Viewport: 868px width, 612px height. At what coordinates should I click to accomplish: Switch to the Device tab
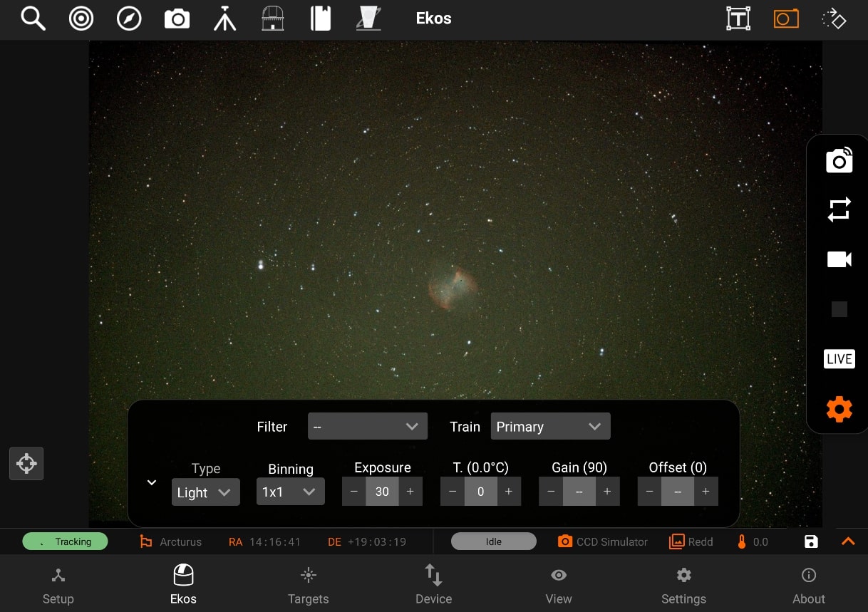tap(434, 586)
